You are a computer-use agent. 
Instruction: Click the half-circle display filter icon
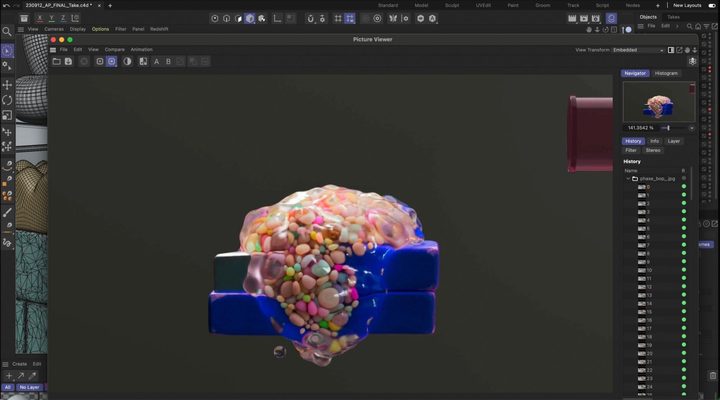point(127,61)
